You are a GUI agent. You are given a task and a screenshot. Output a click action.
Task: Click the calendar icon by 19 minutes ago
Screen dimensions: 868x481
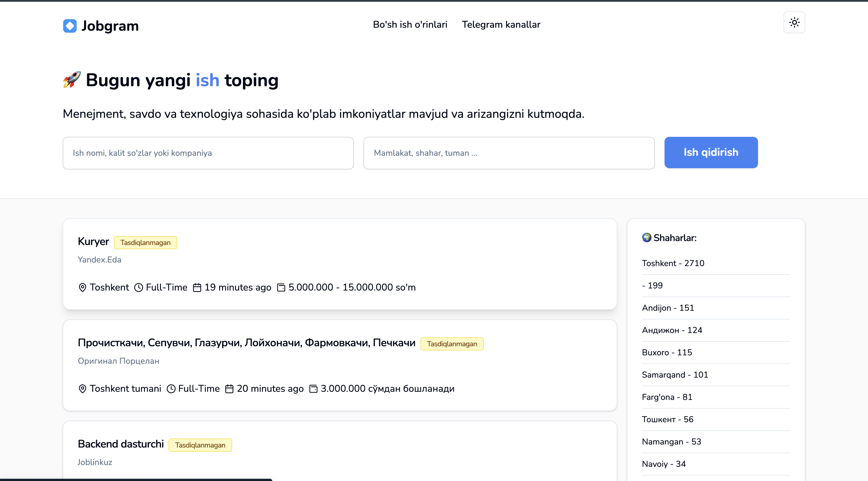click(197, 288)
